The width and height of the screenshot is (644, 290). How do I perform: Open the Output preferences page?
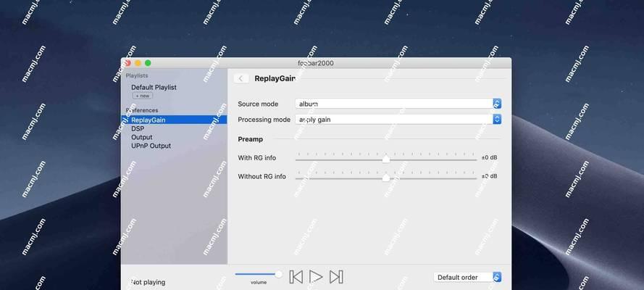tap(142, 137)
